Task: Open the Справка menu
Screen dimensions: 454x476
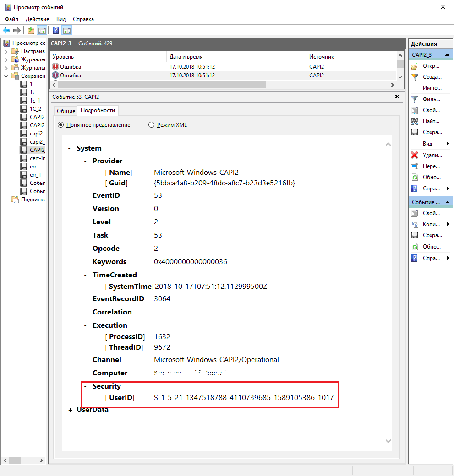Action: click(83, 19)
